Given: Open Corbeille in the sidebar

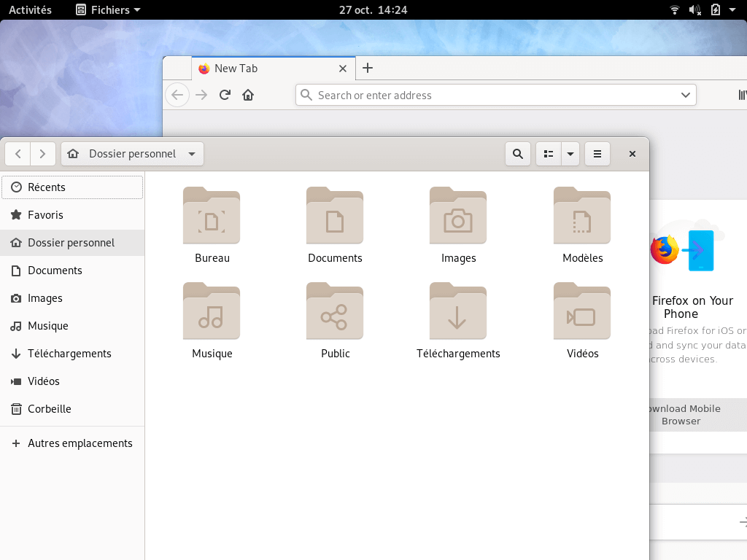Looking at the screenshot, I should click(x=72, y=408).
